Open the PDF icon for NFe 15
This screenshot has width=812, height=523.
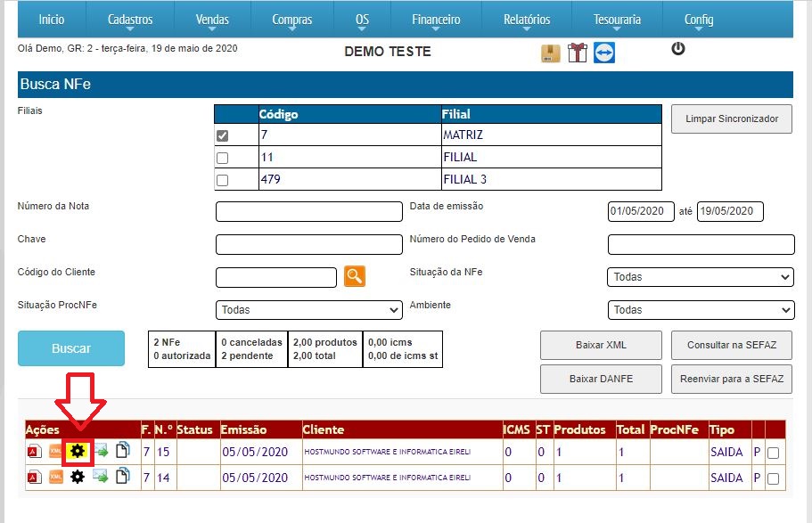click(x=35, y=451)
